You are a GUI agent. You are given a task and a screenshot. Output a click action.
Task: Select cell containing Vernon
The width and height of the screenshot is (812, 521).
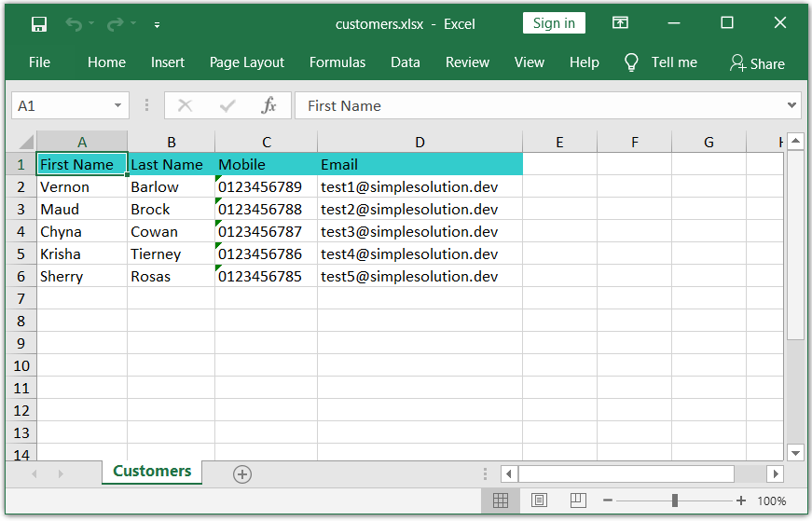coord(82,187)
